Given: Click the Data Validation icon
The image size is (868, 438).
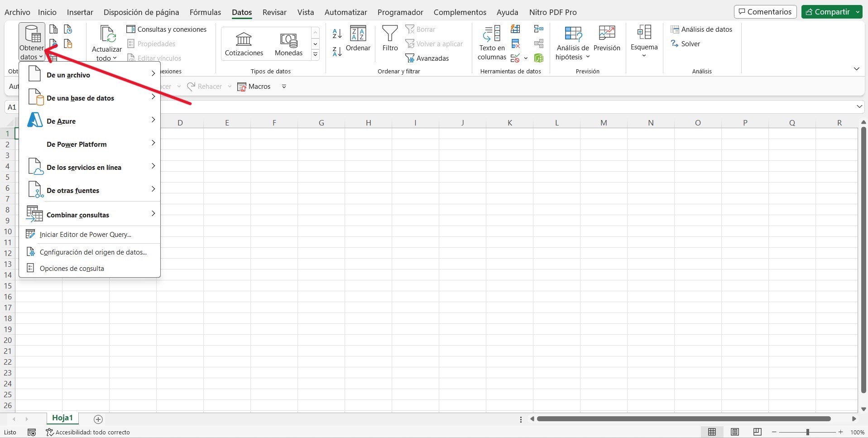Looking at the screenshot, I should coord(515,58).
